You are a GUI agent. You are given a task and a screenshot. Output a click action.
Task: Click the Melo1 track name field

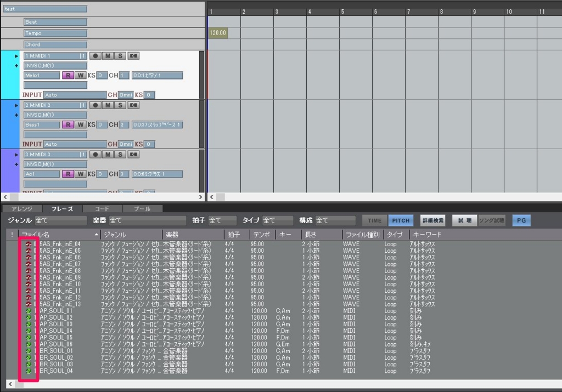coord(42,75)
